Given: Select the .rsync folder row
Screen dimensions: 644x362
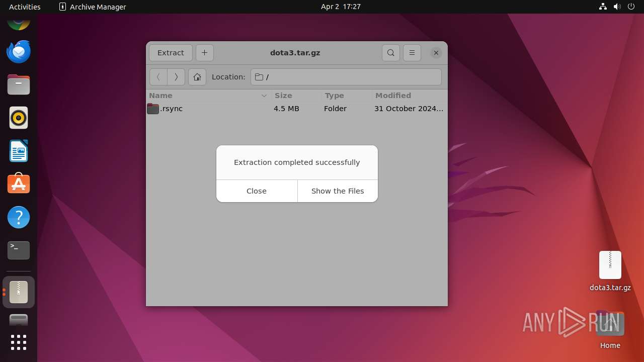Looking at the screenshot, I should tap(297, 109).
